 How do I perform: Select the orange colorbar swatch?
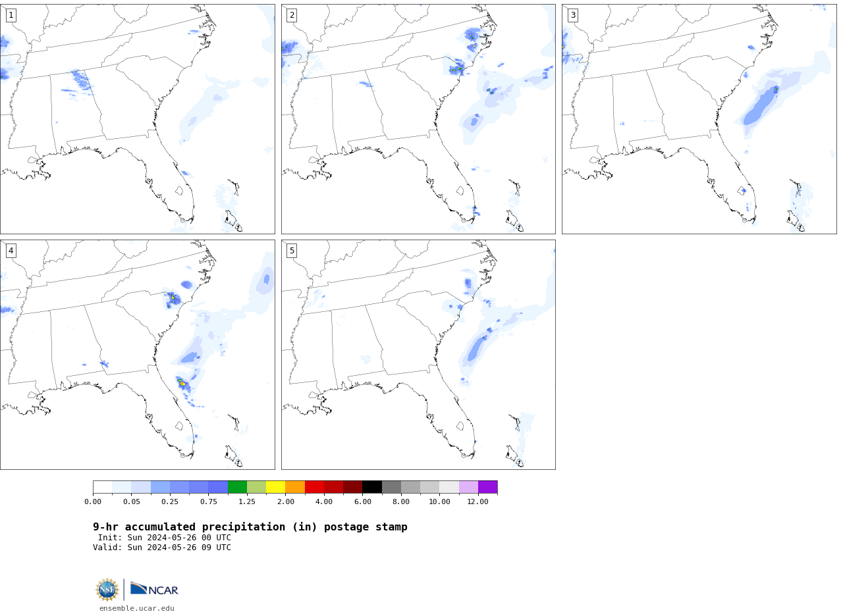pyautogui.click(x=295, y=487)
